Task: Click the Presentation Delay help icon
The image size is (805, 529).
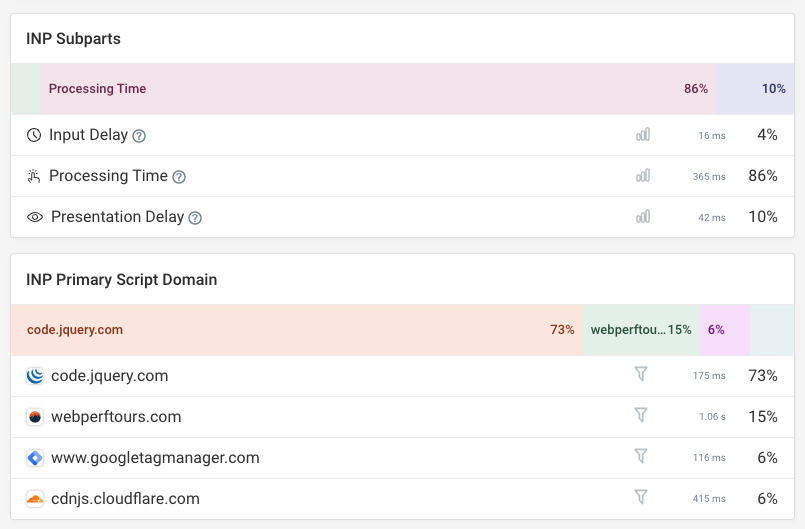Action: click(195, 218)
